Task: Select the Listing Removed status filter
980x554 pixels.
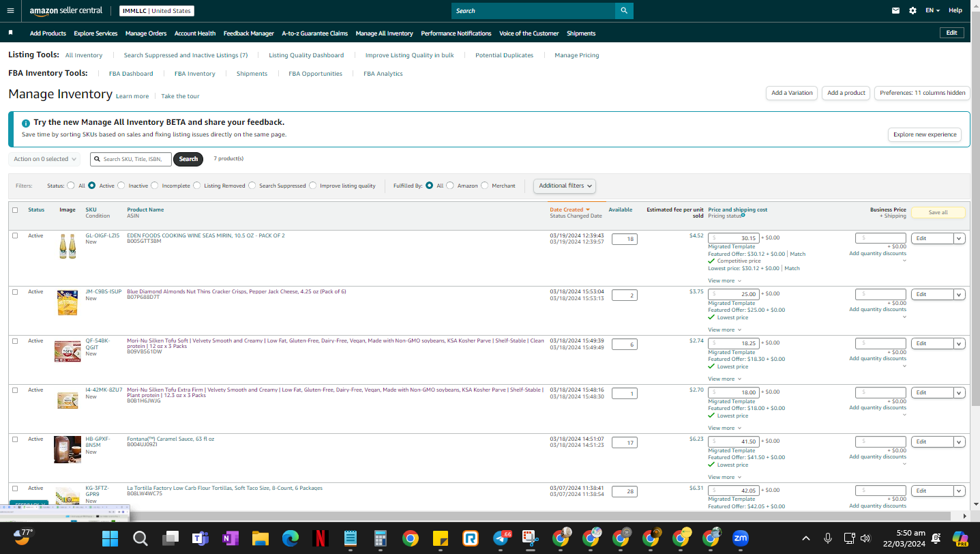Action: (x=197, y=186)
